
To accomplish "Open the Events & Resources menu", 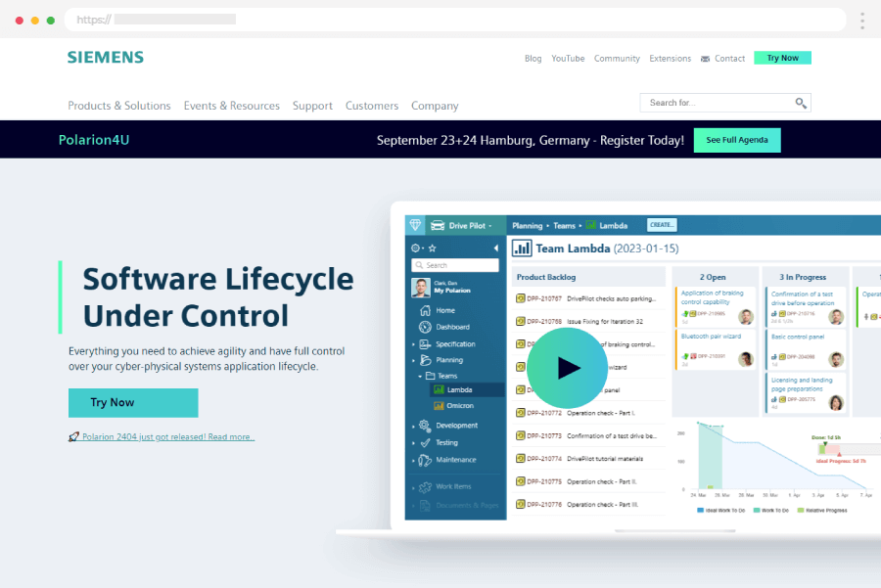I will pos(232,106).
